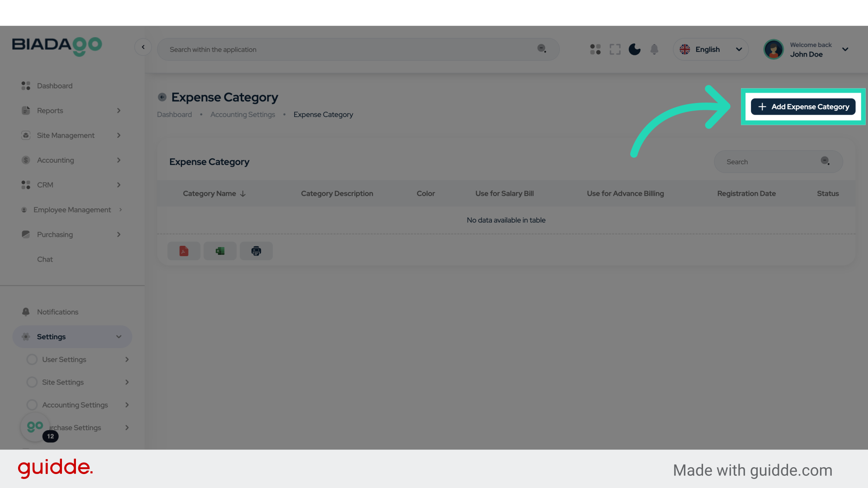Open Accounting Settings under Settings

pos(75,404)
